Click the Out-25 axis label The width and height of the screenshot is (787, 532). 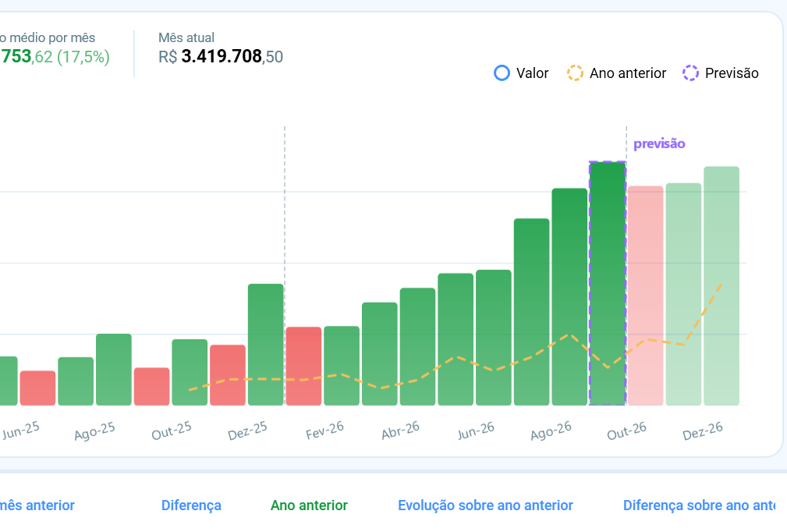click(x=172, y=431)
